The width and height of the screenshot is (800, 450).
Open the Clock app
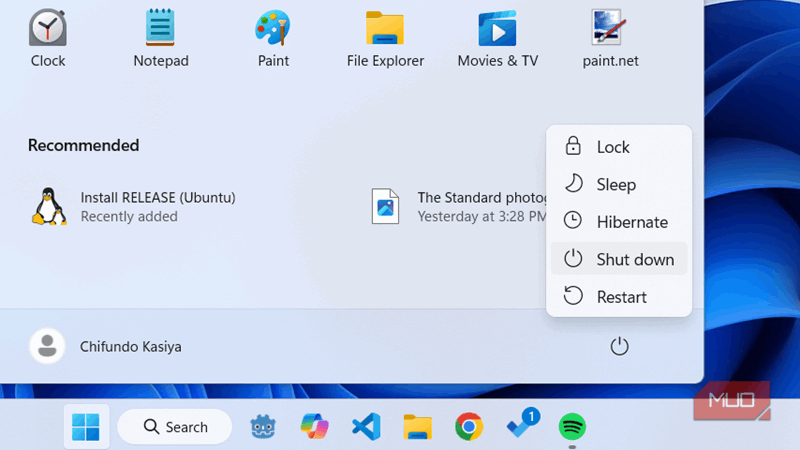[x=47, y=39]
